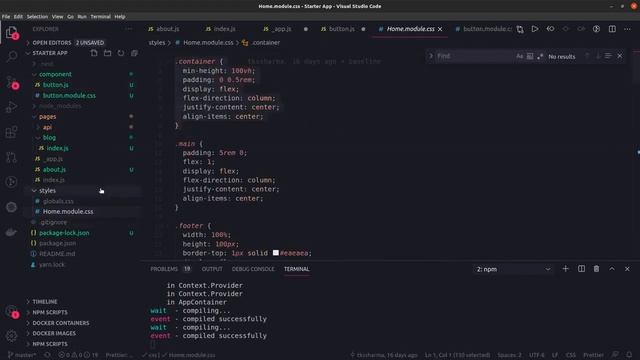
Task: Collapse all folders in Explorer
Action: pos(134,53)
